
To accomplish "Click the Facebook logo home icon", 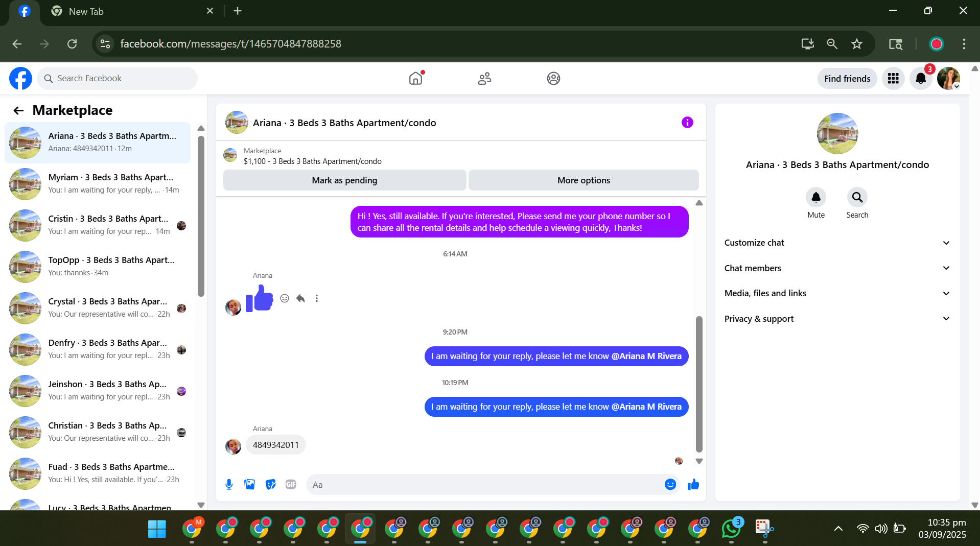I will click(x=20, y=78).
